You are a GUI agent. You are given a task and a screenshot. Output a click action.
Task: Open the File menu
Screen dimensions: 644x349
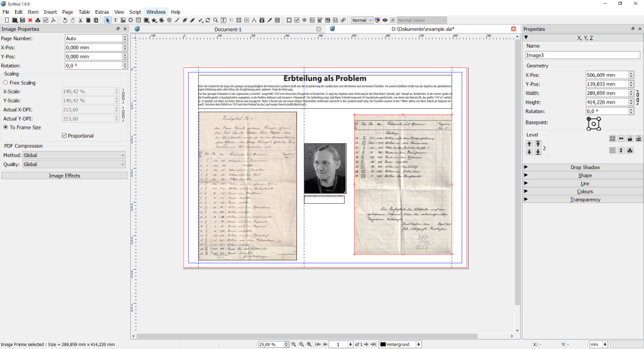[x=6, y=12]
